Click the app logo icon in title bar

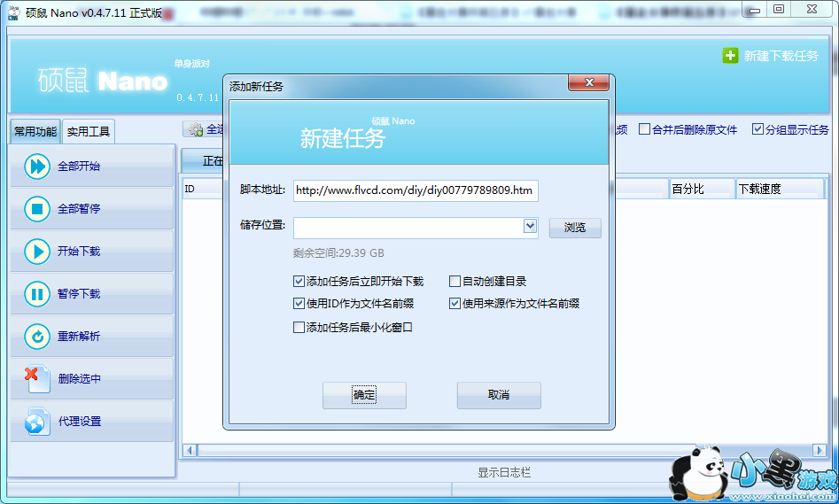14,12
